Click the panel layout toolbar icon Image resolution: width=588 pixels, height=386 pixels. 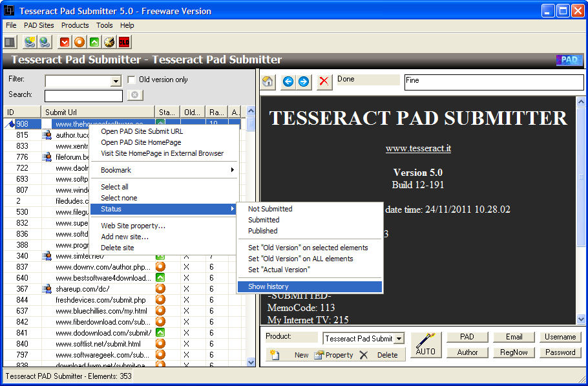[x=10, y=42]
